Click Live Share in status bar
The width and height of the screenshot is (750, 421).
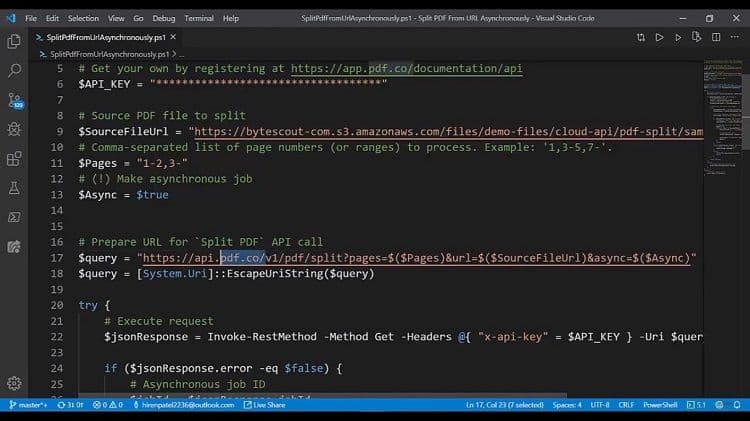point(269,405)
